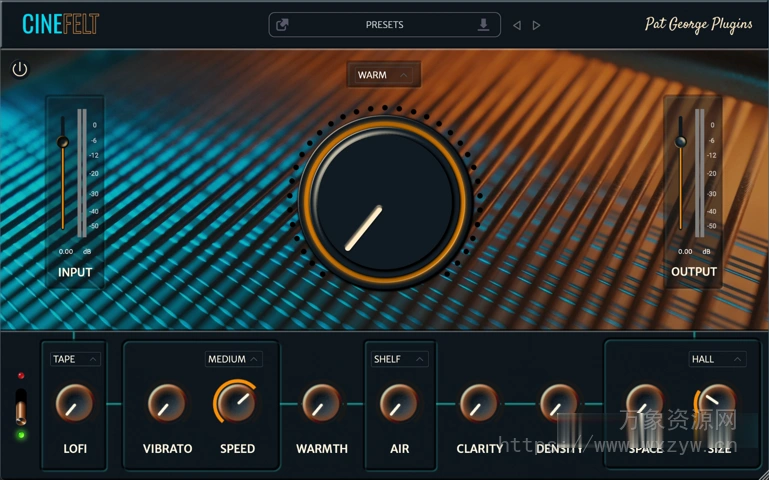The image size is (769, 480).
Task: Click the Pat George Plugins logo
Action: (698, 25)
